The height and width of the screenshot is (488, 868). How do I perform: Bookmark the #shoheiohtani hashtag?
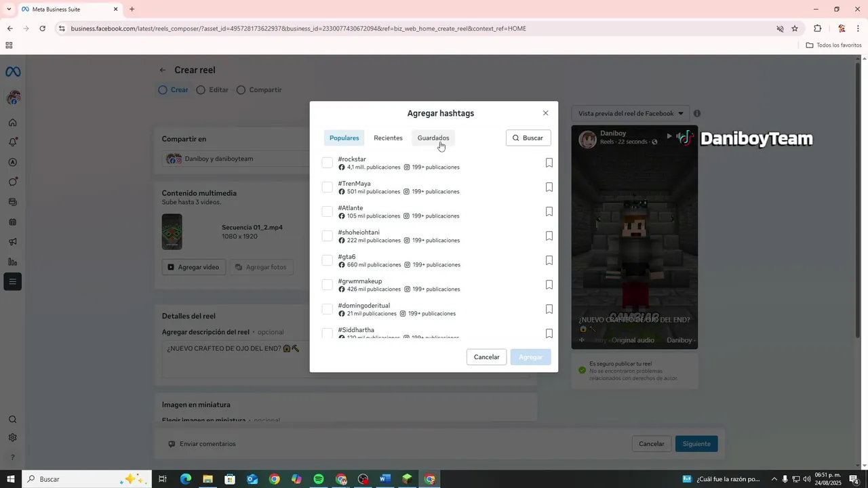pyautogui.click(x=549, y=236)
